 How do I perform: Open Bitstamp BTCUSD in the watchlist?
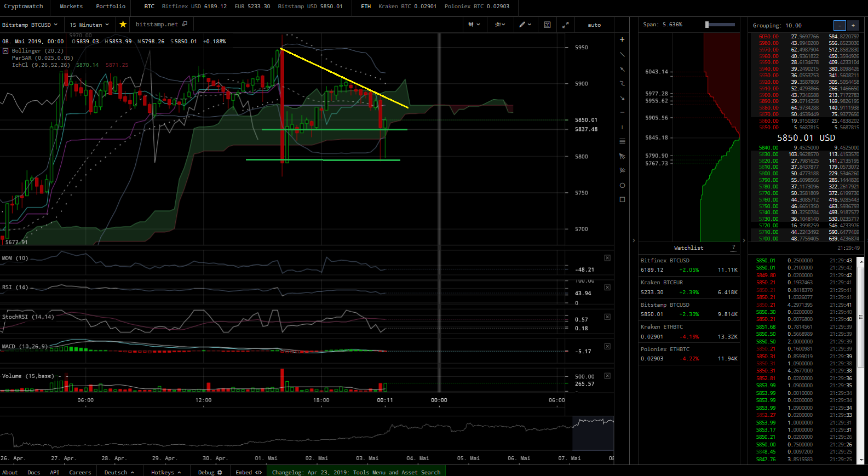[689, 310]
